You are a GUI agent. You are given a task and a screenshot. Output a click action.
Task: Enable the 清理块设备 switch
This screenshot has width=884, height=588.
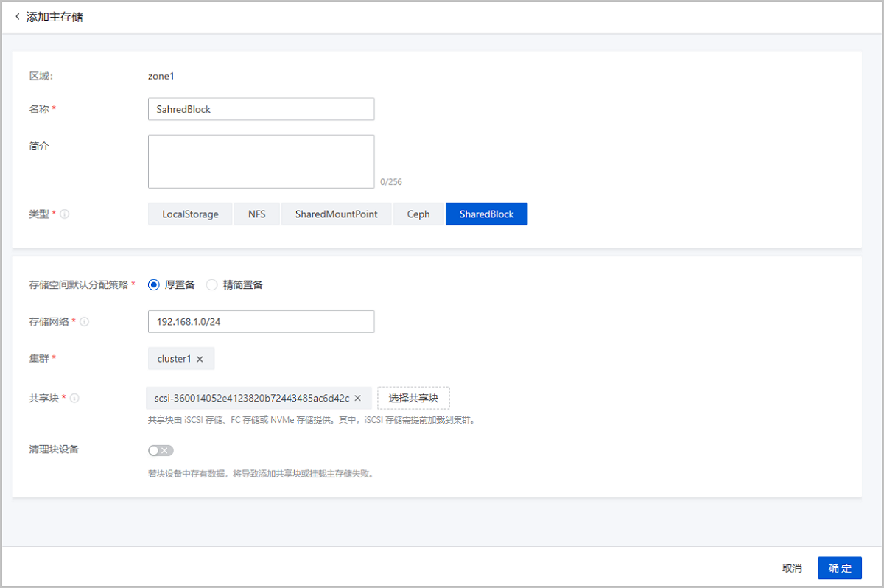pyautogui.click(x=161, y=449)
